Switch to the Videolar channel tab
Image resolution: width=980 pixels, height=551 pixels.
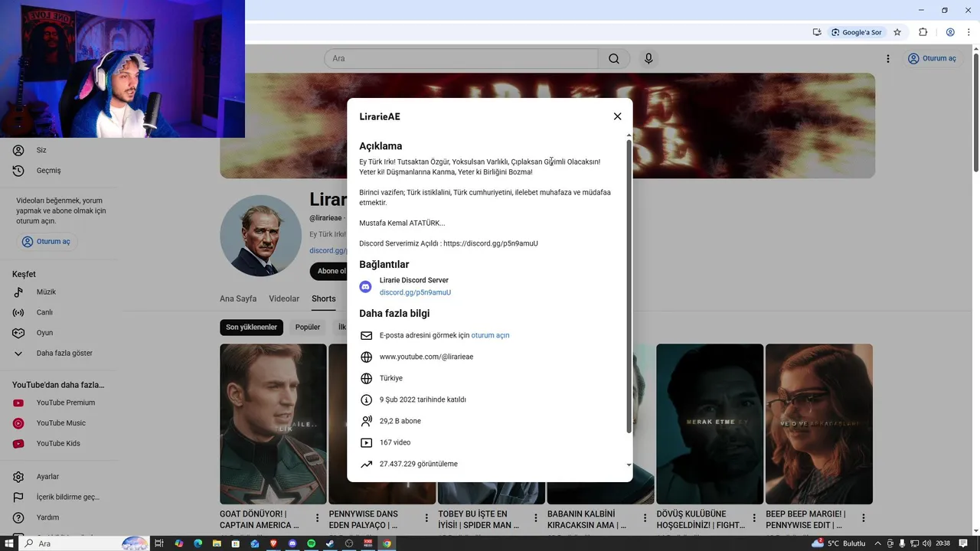click(x=284, y=298)
